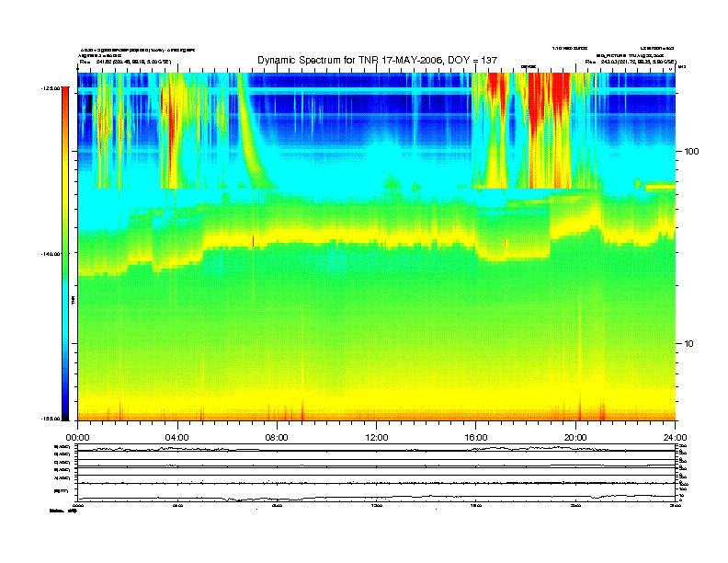Screen dimensions: 728x563
Task: Click the 00:00 label under the main spectrogram
Action: [x=77, y=438]
